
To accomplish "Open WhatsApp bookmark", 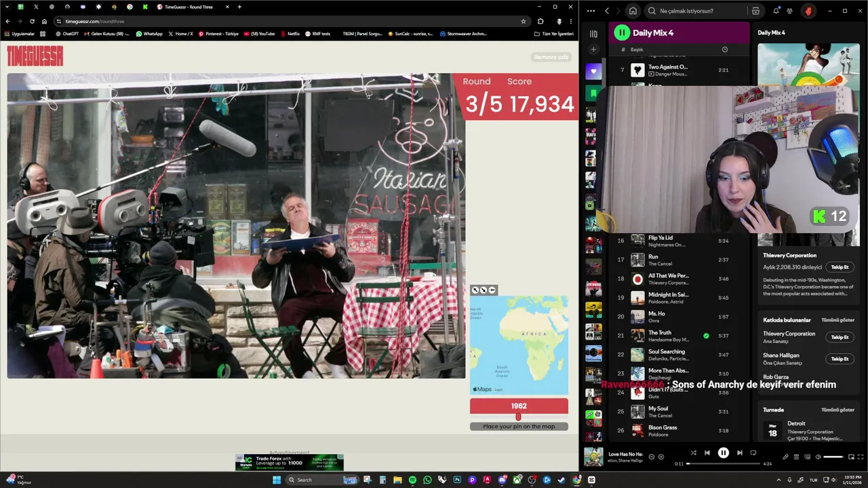I will tap(149, 33).
